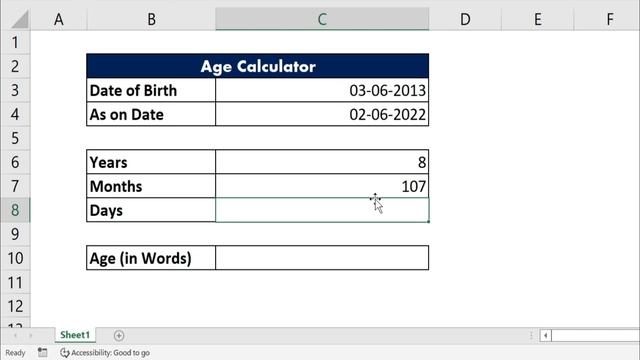Select row 9 header
This screenshot has height=360, width=640.
click(15, 234)
